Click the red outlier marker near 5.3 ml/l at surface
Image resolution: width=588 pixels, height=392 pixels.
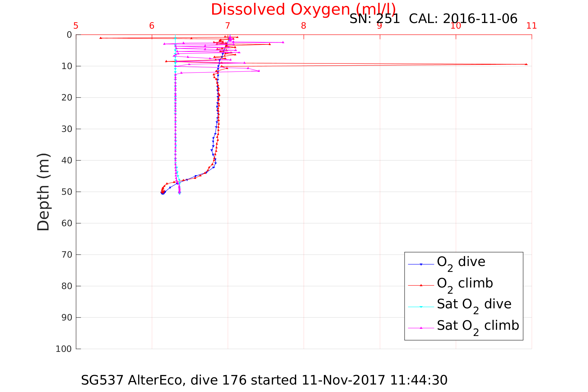click(100, 38)
